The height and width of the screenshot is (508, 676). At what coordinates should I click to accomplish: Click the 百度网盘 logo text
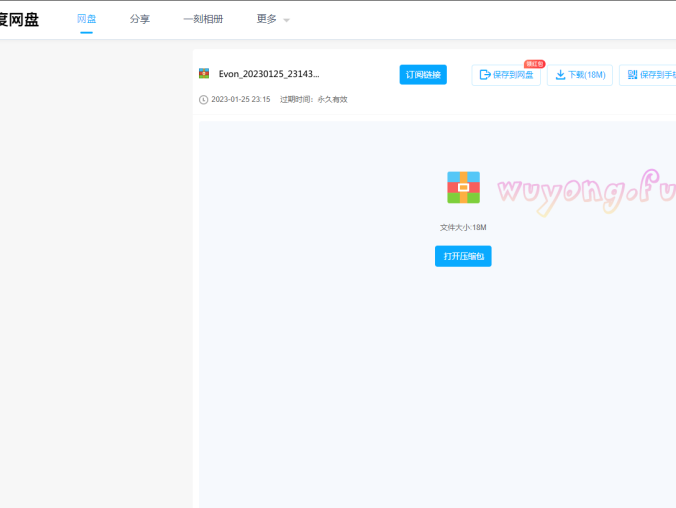[x=19, y=19]
